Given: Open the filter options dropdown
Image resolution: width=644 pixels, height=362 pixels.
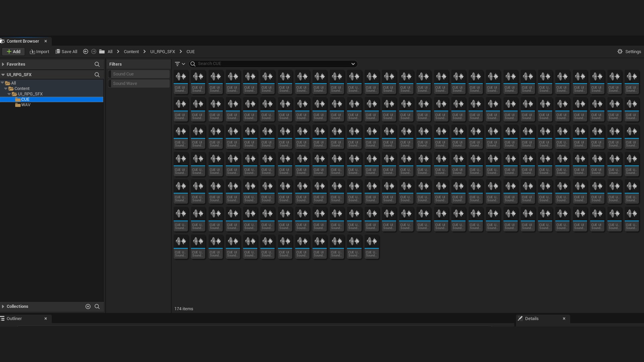Looking at the screenshot, I should coord(180,64).
